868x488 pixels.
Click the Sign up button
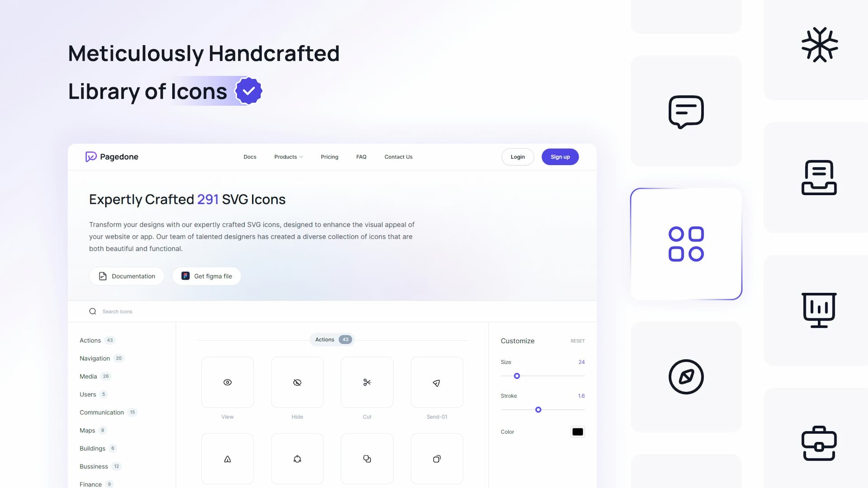560,157
